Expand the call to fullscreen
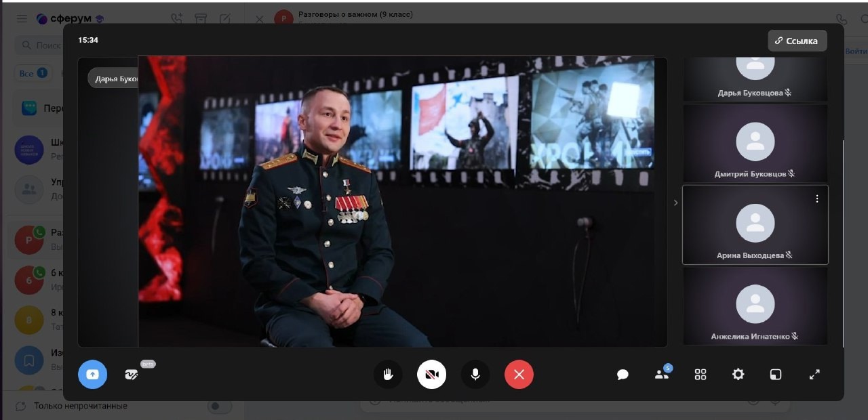The image size is (868, 420). 814,374
